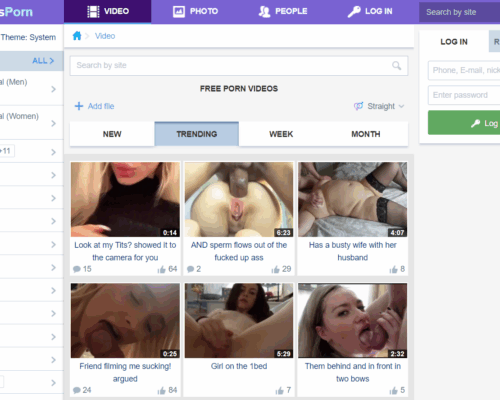Click the film strip icon on Video tab

(93, 11)
